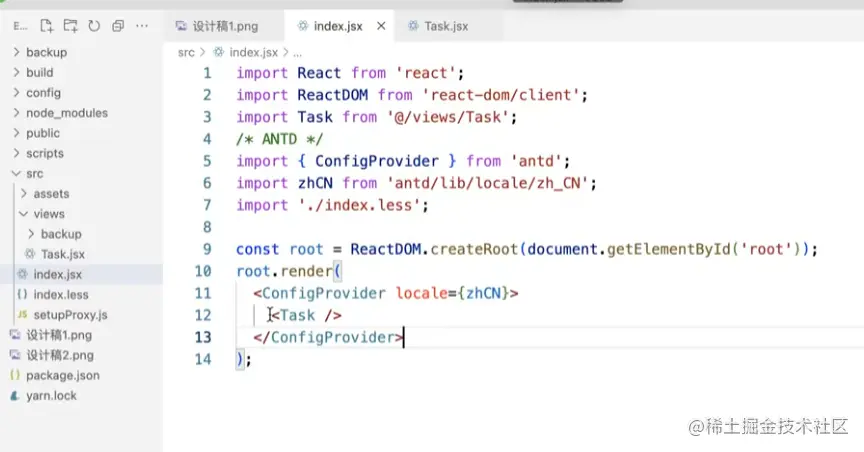Click the braces icon beside index.less
Viewport: 864px width, 452px height.
(x=22, y=294)
